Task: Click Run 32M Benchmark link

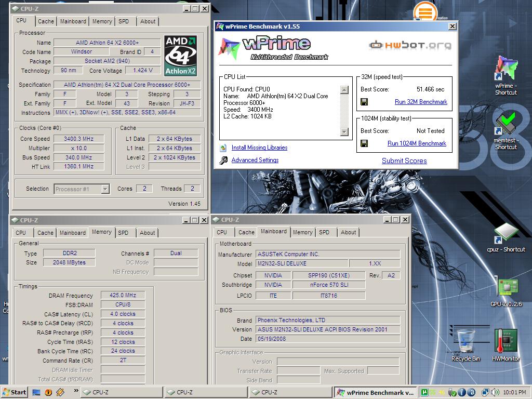Action: [421, 102]
